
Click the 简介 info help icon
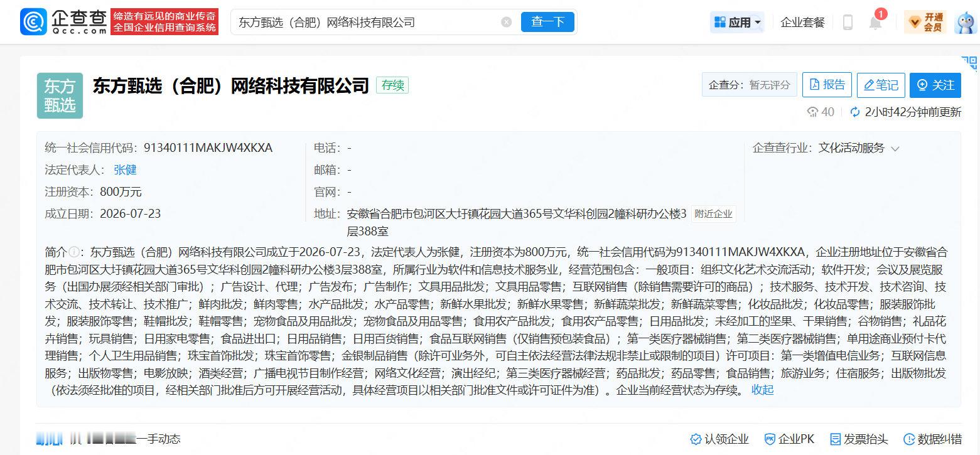(74, 252)
